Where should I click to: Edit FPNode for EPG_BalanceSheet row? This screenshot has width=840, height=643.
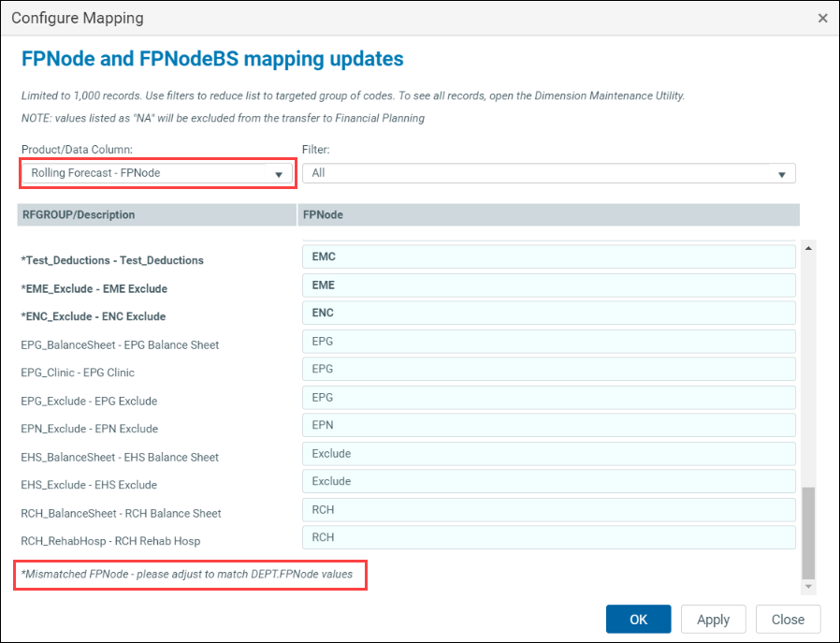coord(549,342)
